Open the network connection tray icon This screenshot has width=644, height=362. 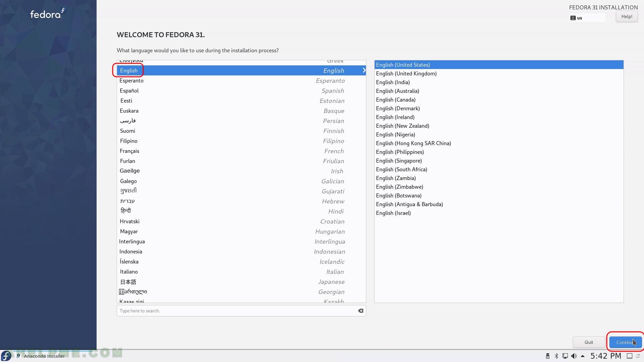tap(565, 356)
